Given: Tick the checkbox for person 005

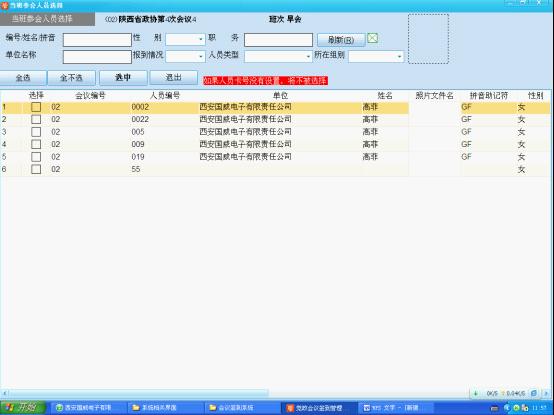Looking at the screenshot, I should [x=36, y=132].
